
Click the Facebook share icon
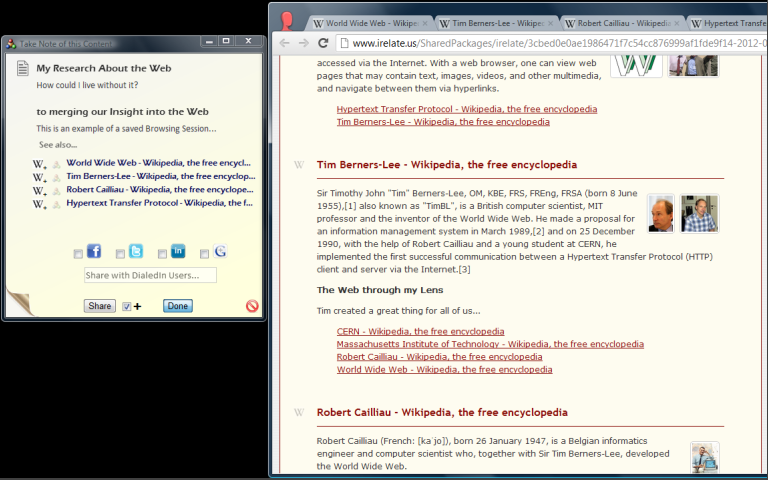(x=94, y=251)
